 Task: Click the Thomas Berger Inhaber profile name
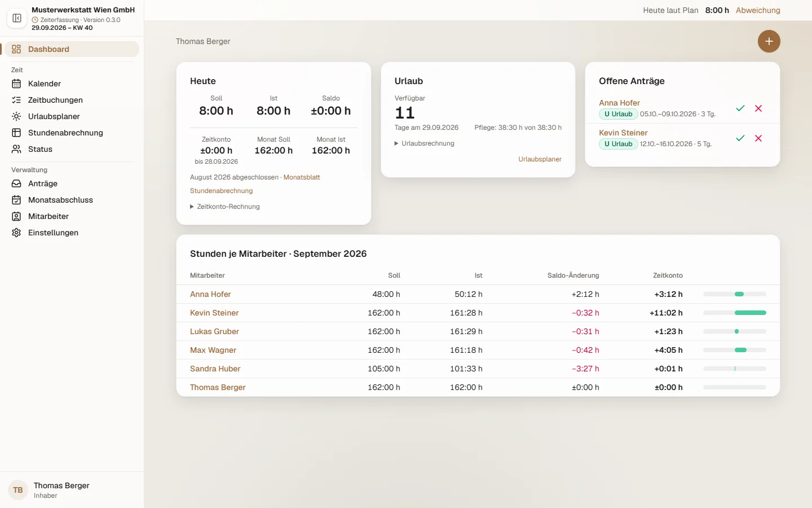click(61, 485)
